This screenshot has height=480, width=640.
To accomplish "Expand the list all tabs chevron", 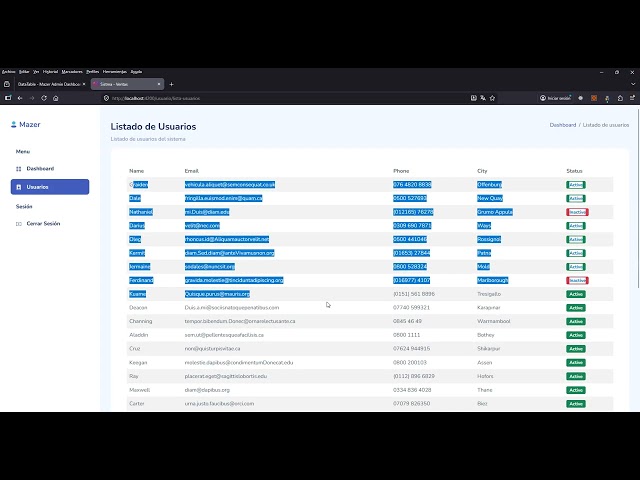I will [633, 84].
